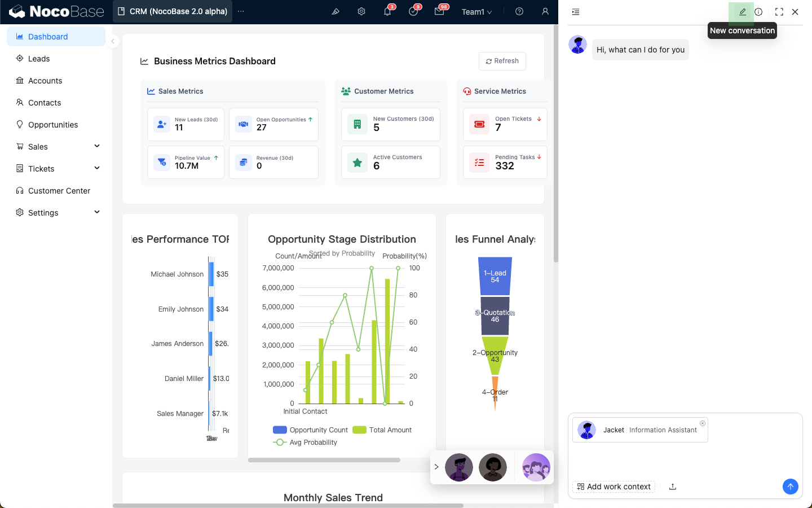The width and height of the screenshot is (812, 508).
Task: Toggle Total Amount legend series
Action: click(383, 430)
